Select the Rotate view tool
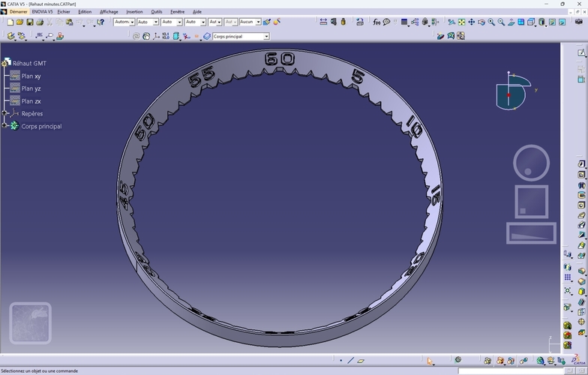The height and width of the screenshot is (375, 588). (481, 22)
